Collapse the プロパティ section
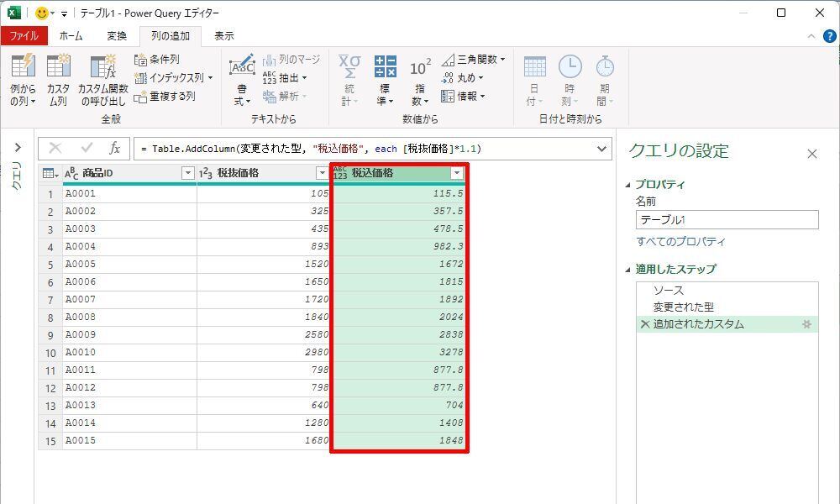The width and height of the screenshot is (840, 504). tap(627, 185)
